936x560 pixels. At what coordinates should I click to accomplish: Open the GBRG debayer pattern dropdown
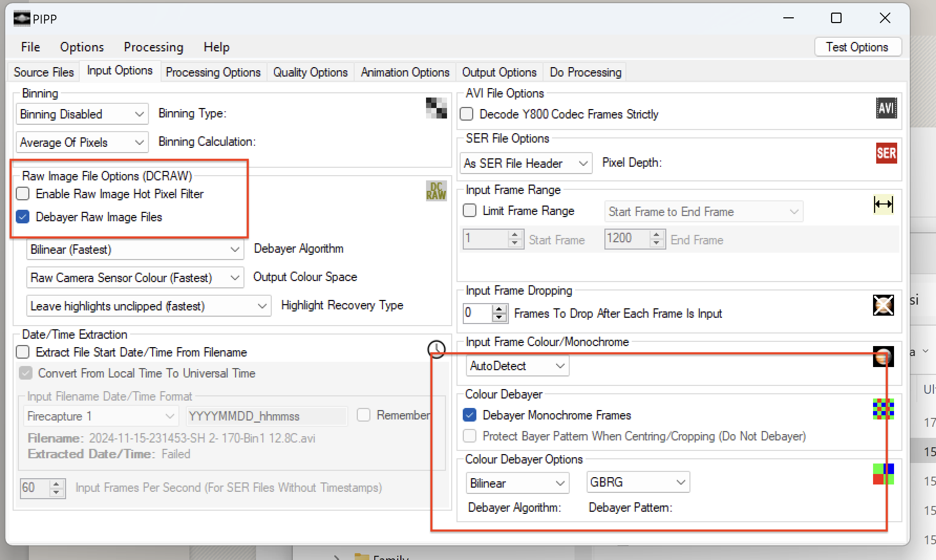[638, 482]
